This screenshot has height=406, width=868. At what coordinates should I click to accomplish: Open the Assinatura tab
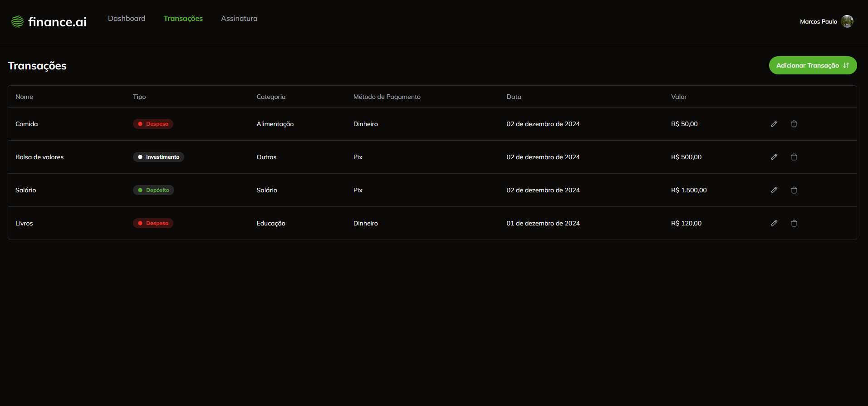pos(239,19)
